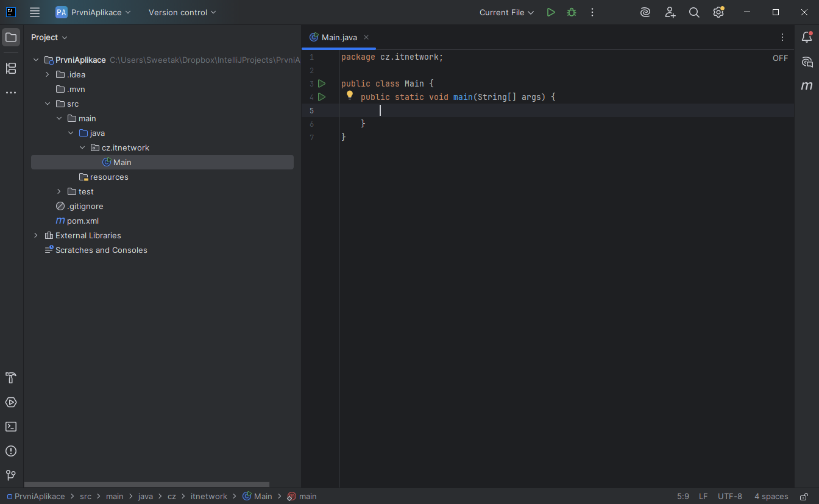Toggle read-only lock icon in status bar
This screenshot has height=504, width=819.
click(804, 497)
